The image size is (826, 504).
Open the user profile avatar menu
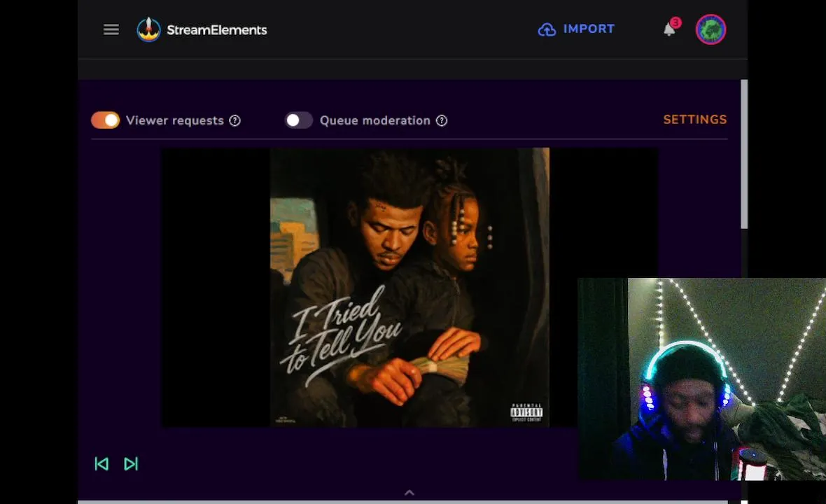(x=710, y=29)
